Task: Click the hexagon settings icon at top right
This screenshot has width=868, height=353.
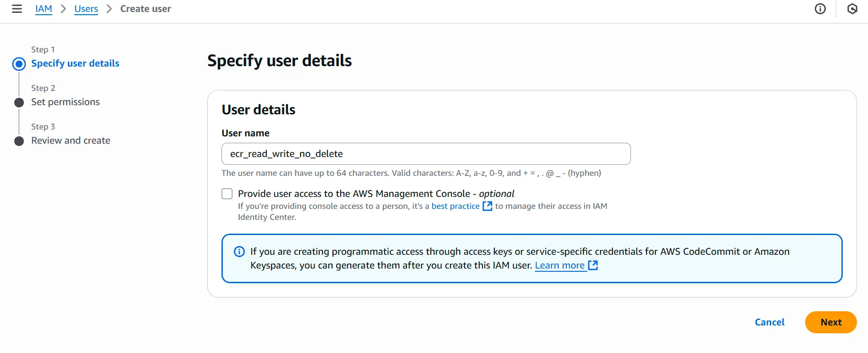Action: [x=852, y=9]
